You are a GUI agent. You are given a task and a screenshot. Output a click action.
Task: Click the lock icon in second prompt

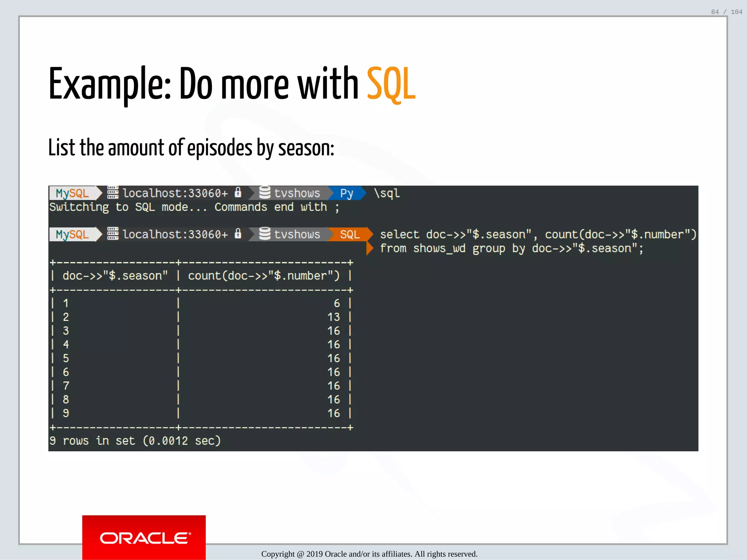tap(238, 233)
